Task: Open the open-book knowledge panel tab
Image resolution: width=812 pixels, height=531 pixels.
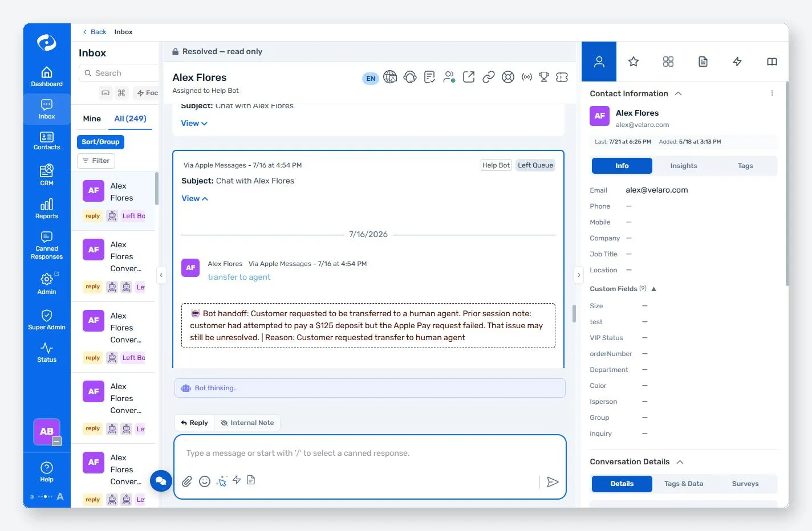Action: click(x=772, y=62)
